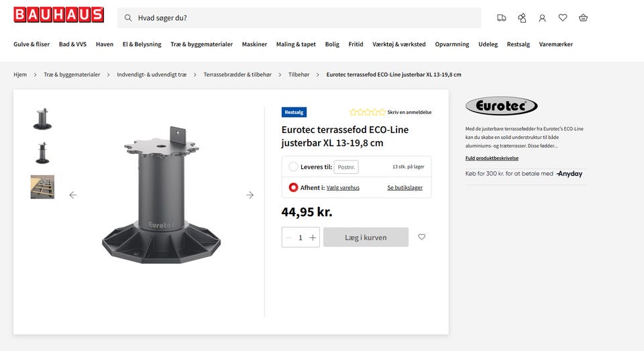644x351 pixels.
Task: Go to Terrassebrædder & tilbehør breadcrumb
Action: (237, 74)
